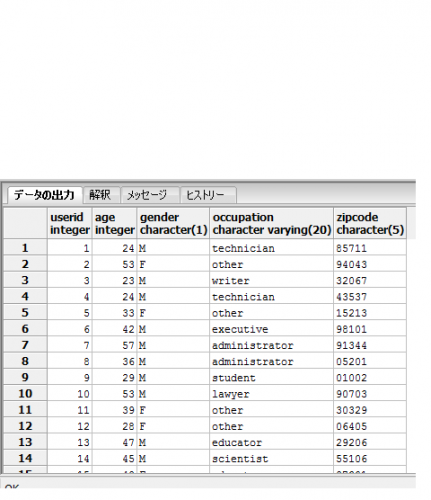Click occupation cell educator
Image resolution: width=431 pixels, height=500 pixels.
point(271,442)
